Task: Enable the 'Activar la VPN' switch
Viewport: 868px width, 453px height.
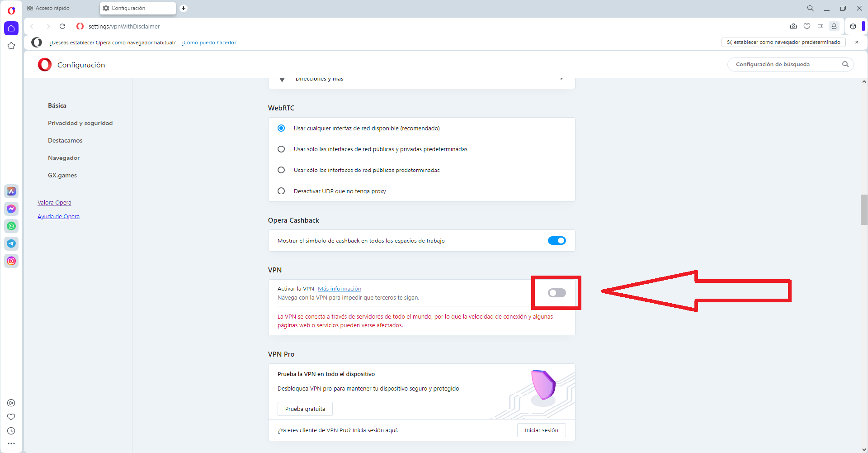Action: (557, 293)
